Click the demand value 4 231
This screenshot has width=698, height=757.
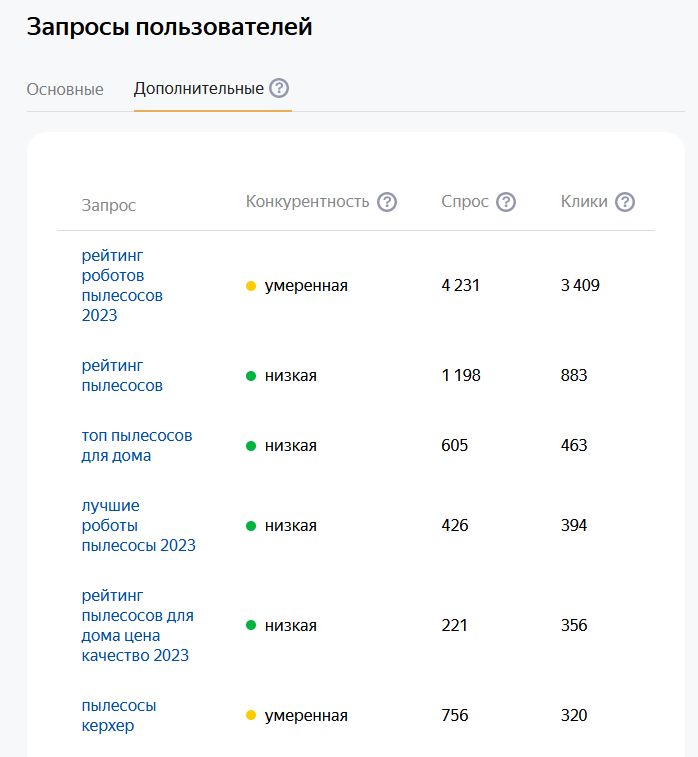pos(461,285)
